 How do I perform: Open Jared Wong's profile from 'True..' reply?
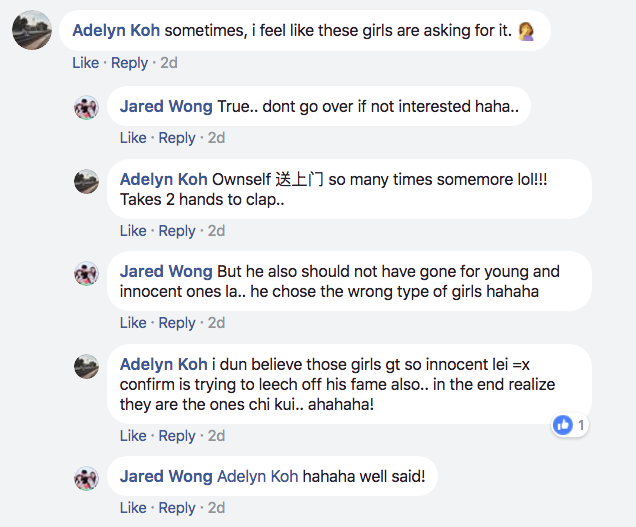point(166,106)
